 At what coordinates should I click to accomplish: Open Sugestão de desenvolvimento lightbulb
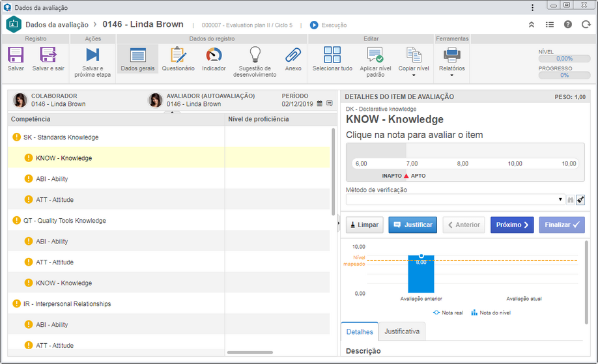tap(255, 55)
